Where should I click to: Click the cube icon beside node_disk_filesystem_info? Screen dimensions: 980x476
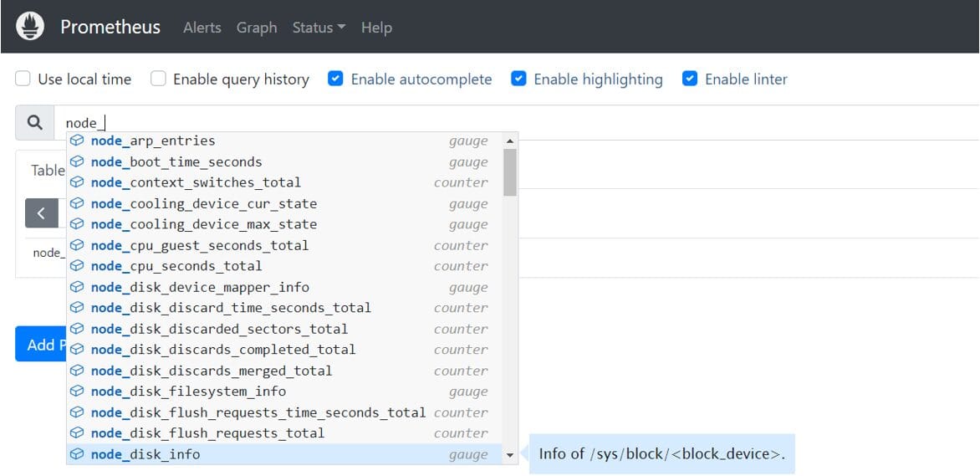tap(77, 392)
